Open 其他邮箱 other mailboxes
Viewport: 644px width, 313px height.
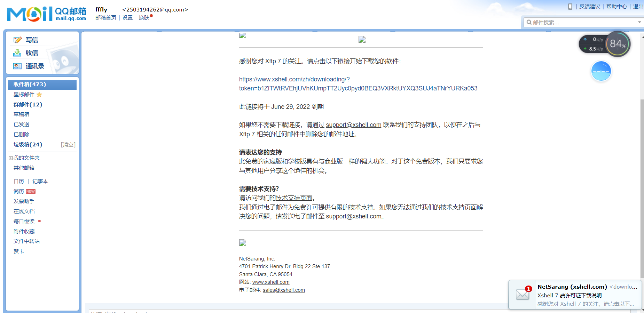click(24, 168)
